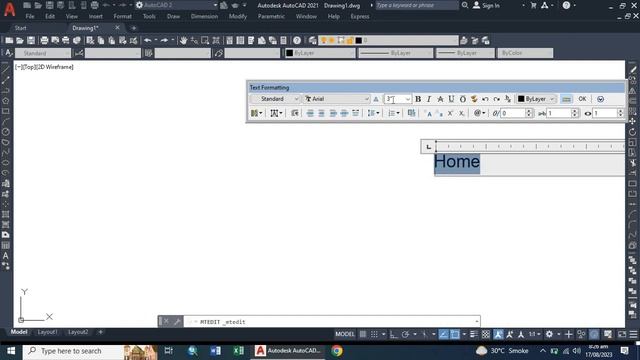Click the Help question mark icon

(297, 40)
